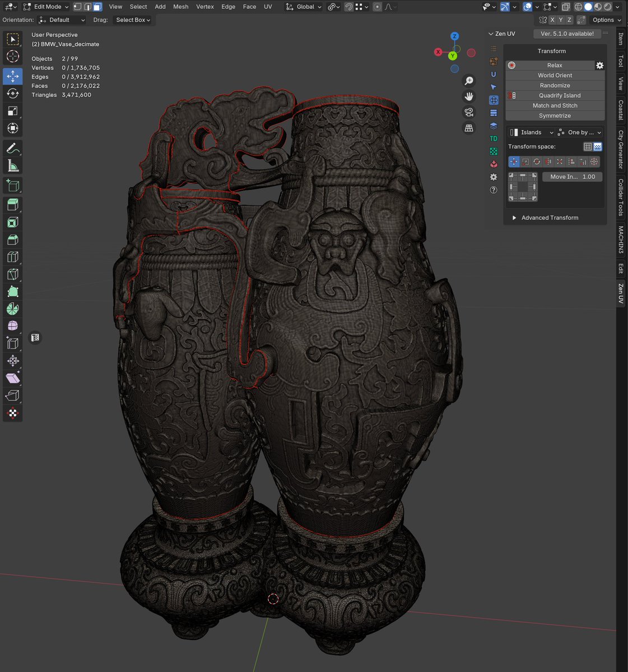This screenshot has height=672, width=628.
Task: Switch to the Item sidebar tab
Action: [621, 39]
